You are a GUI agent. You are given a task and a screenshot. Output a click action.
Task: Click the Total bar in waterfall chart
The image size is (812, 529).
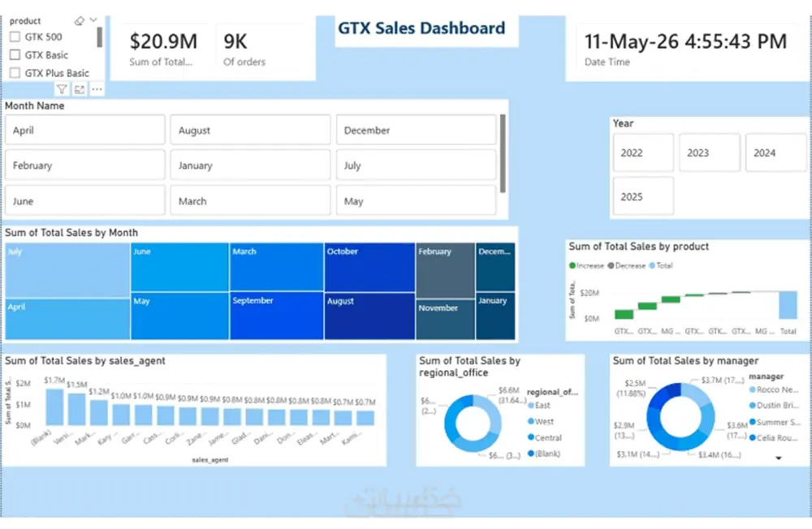click(x=788, y=305)
